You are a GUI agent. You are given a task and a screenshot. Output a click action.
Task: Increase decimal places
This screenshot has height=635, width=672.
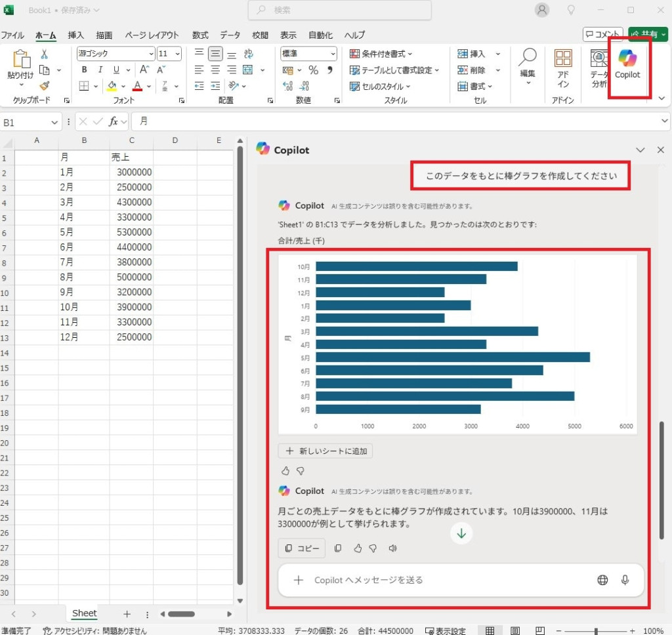tap(287, 86)
